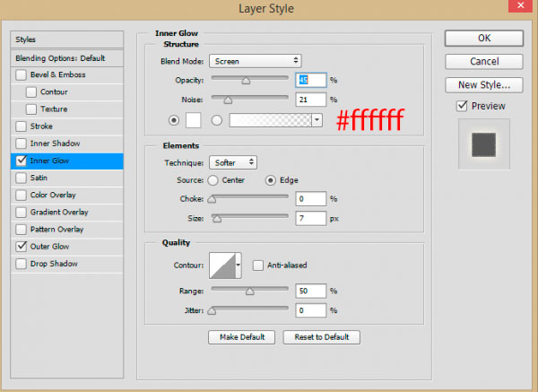Enable the Color Overlay checkbox

[21, 195]
